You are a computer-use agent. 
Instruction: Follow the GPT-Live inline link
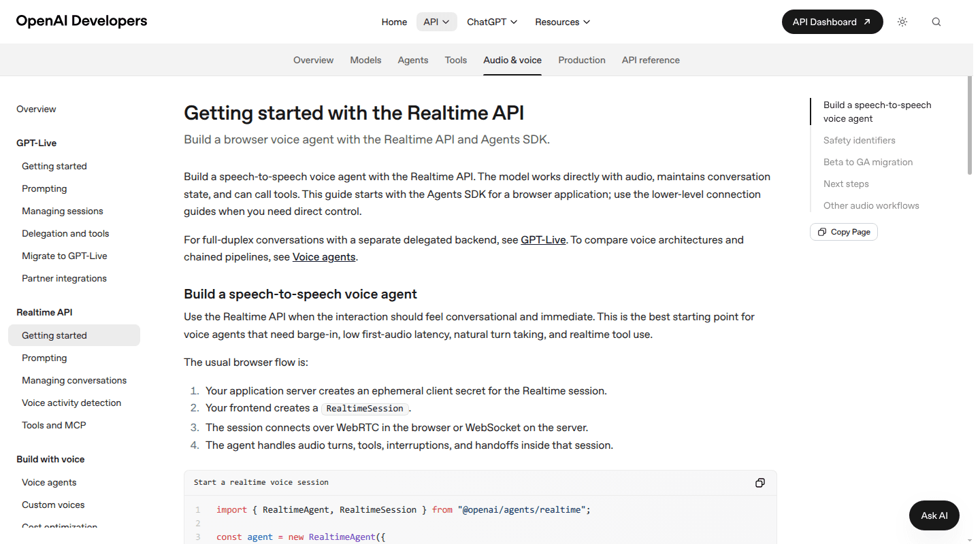tap(543, 239)
